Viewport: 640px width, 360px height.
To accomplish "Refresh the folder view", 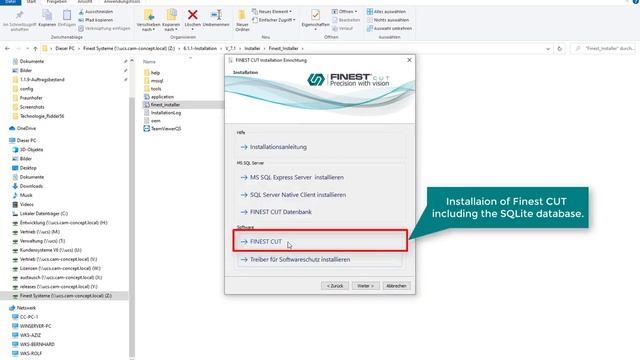I will click(x=560, y=49).
